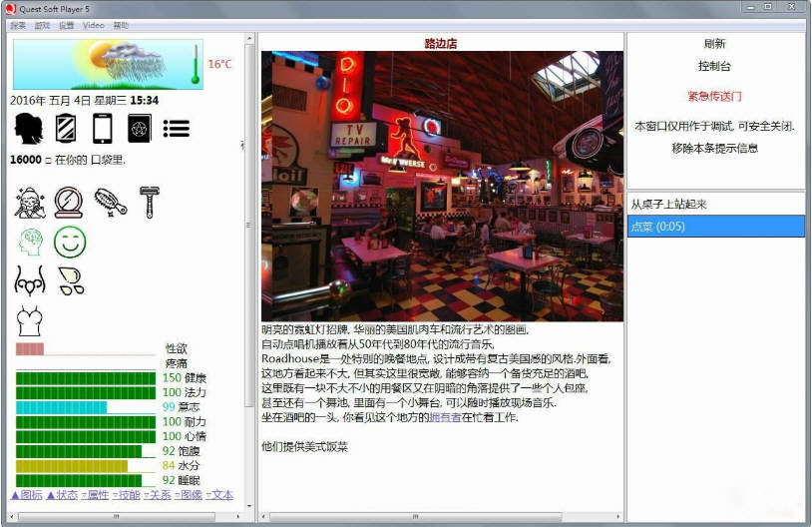This screenshot has height=527, width=812.
Task: Open the 设置 menu
Action: click(x=66, y=25)
